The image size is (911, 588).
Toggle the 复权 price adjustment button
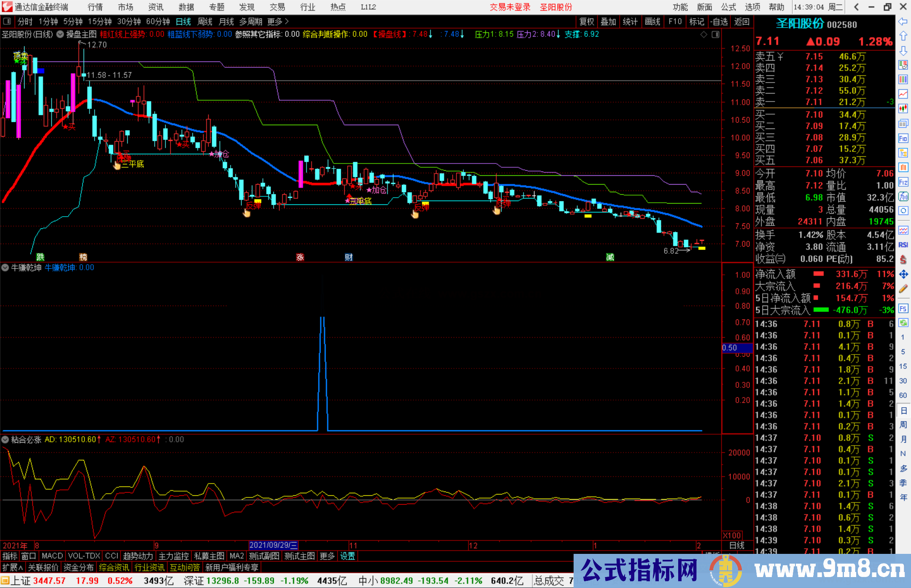click(587, 21)
